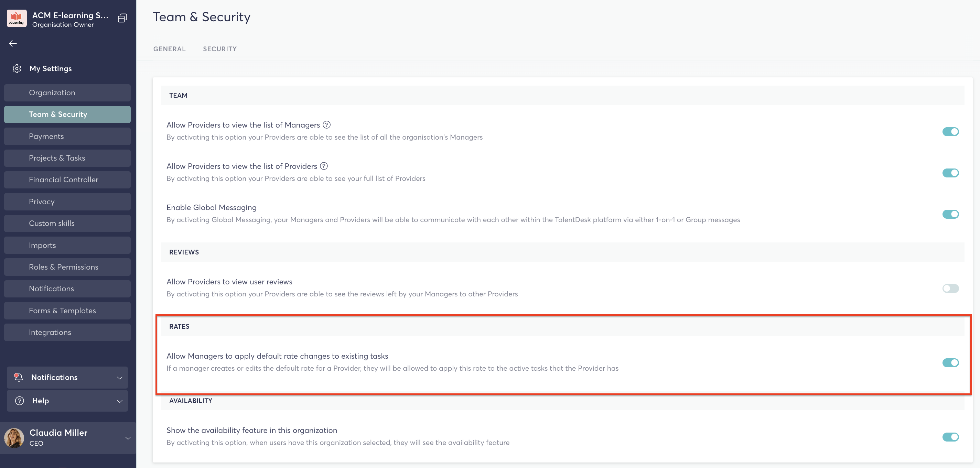Switch to the SECURITY tab
This screenshot has height=468, width=980.
point(219,49)
